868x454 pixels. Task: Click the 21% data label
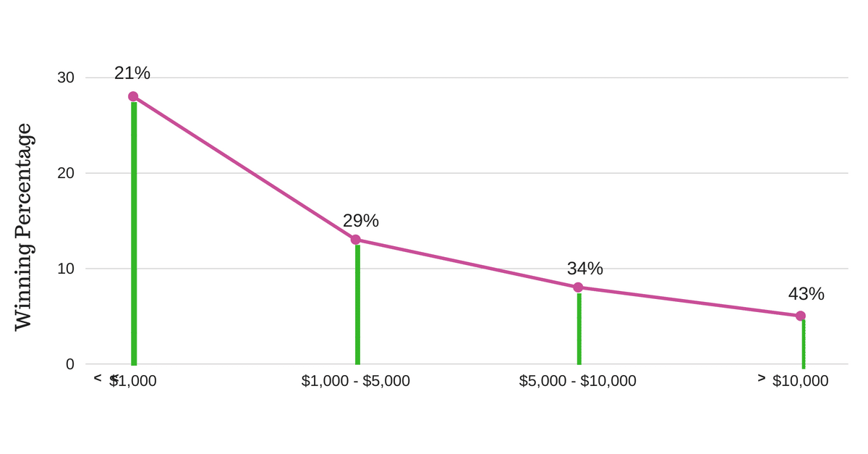pos(132,73)
